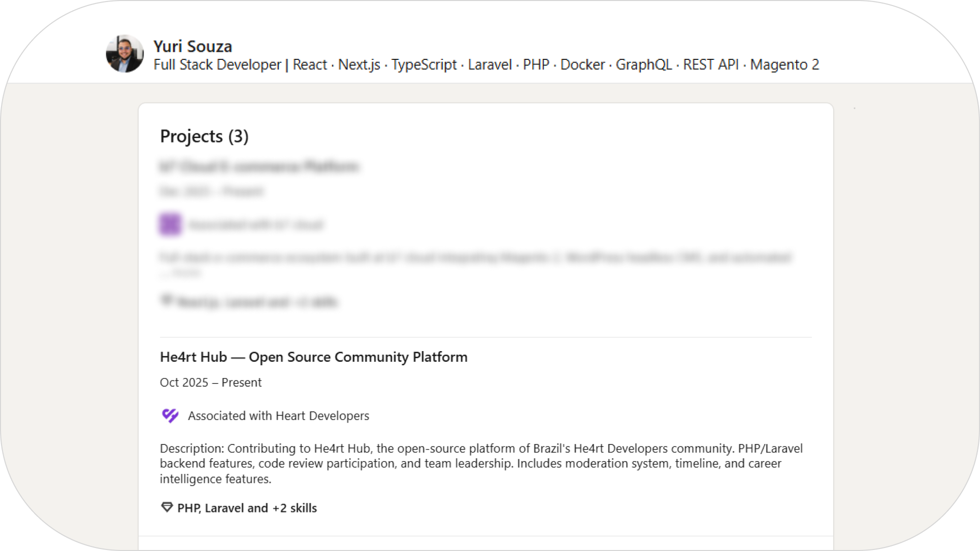Click the purple Heart Developers logo icon
The width and height of the screenshot is (980, 551).
pos(170,416)
